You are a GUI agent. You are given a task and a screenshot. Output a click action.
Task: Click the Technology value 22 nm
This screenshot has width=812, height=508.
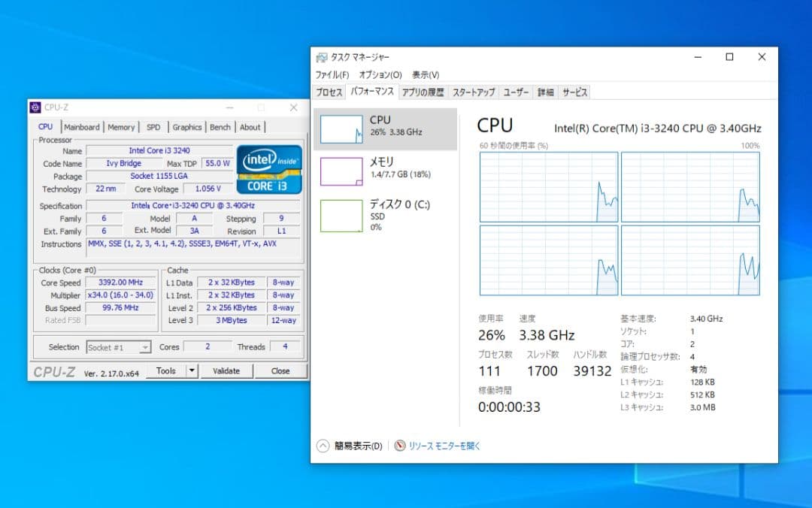(x=106, y=189)
